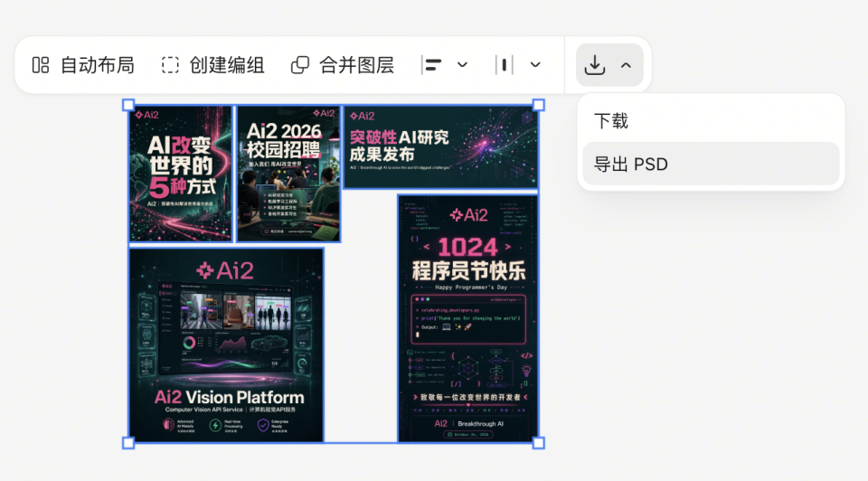Click the auto layout grid icon
This screenshot has width=868, height=481.
click(41, 65)
